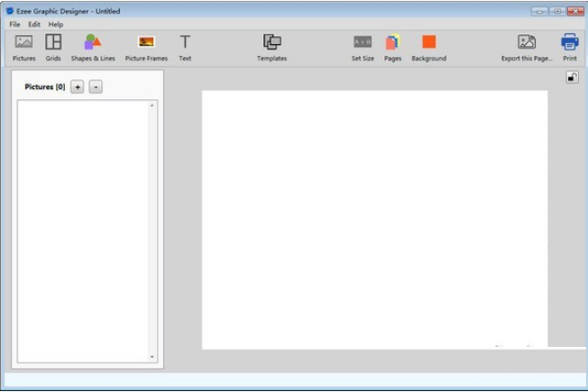Click the pictures list scrollbar down arrow
Image resolution: width=588 pixels, height=392 pixels.
(x=152, y=357)
